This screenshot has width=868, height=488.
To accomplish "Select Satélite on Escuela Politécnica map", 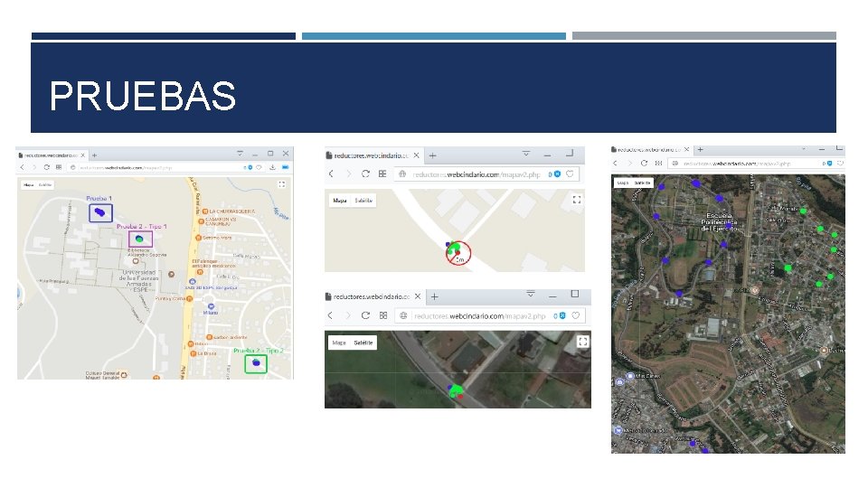I will tap(642, 183).
